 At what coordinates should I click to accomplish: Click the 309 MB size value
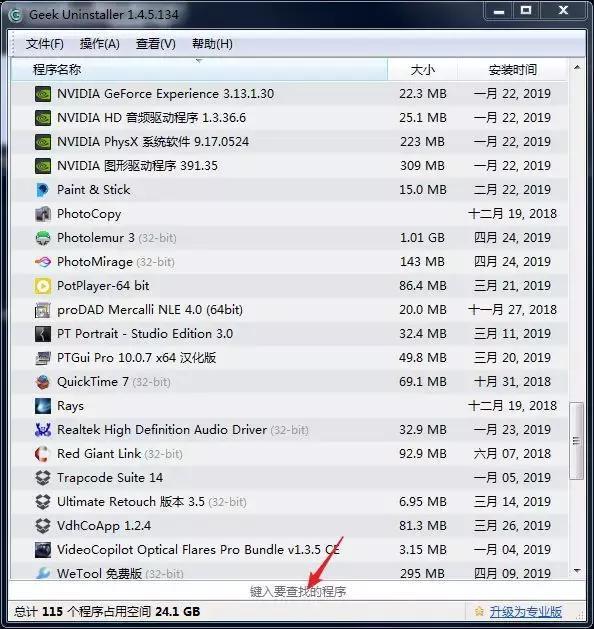pos(422,166)
